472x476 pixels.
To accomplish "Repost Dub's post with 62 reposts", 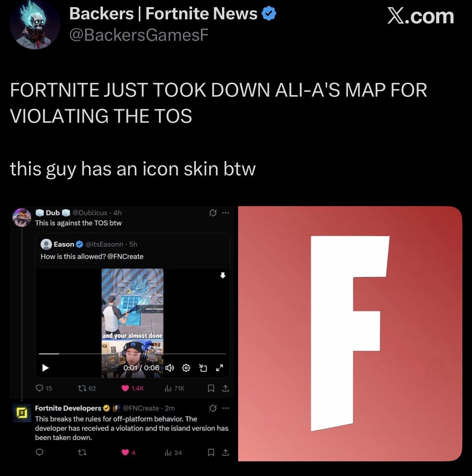I will [87, 388].
